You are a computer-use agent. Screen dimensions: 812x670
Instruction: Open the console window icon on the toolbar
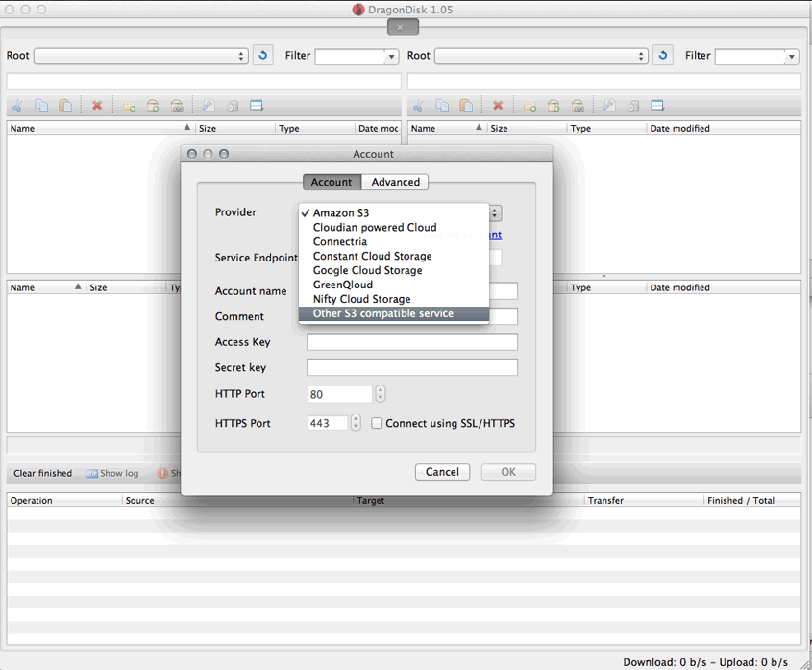tap(255, 105)
